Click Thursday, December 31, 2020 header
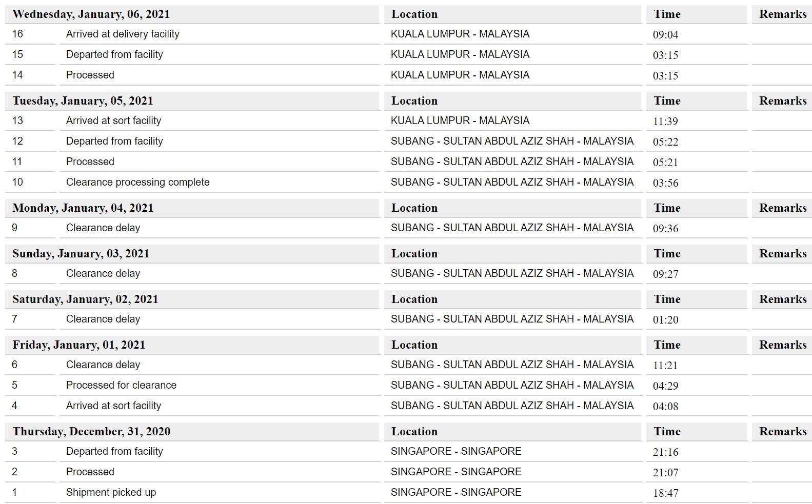The image size is (812, 504). 91,432
